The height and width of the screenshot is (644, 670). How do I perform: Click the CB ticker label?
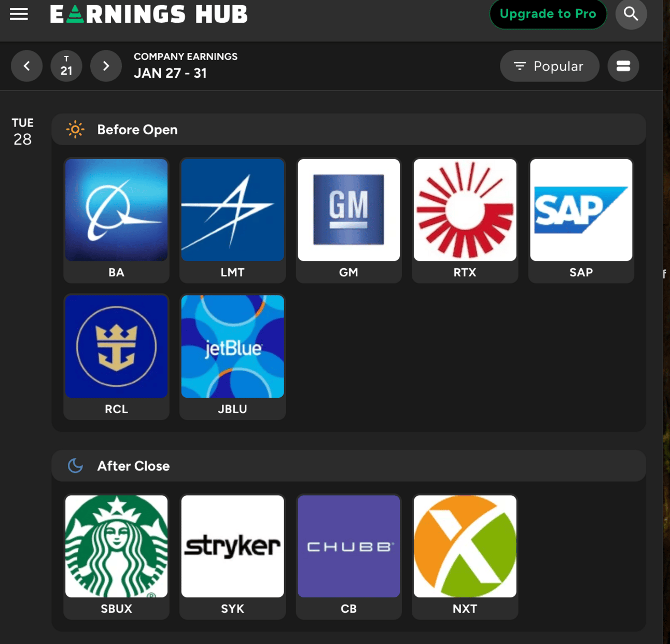[348, 609]
